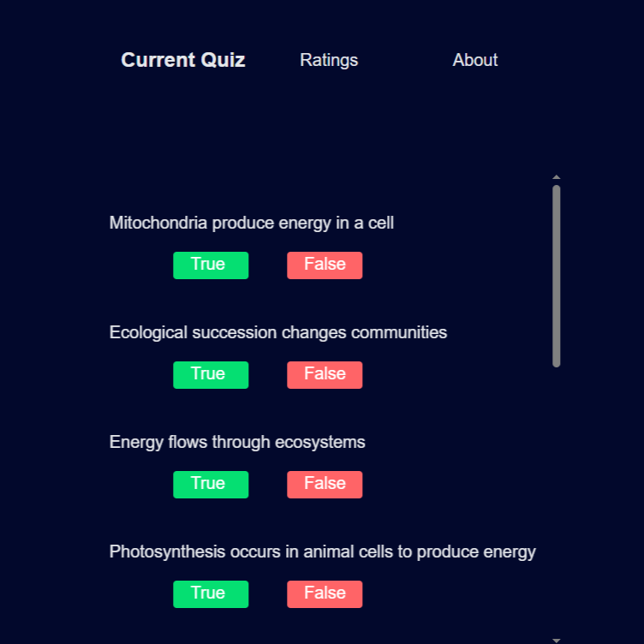644x644 pixels.
Task: Click the Ecological succession question text
Action: pyautogui.click(x=278, y=333)
